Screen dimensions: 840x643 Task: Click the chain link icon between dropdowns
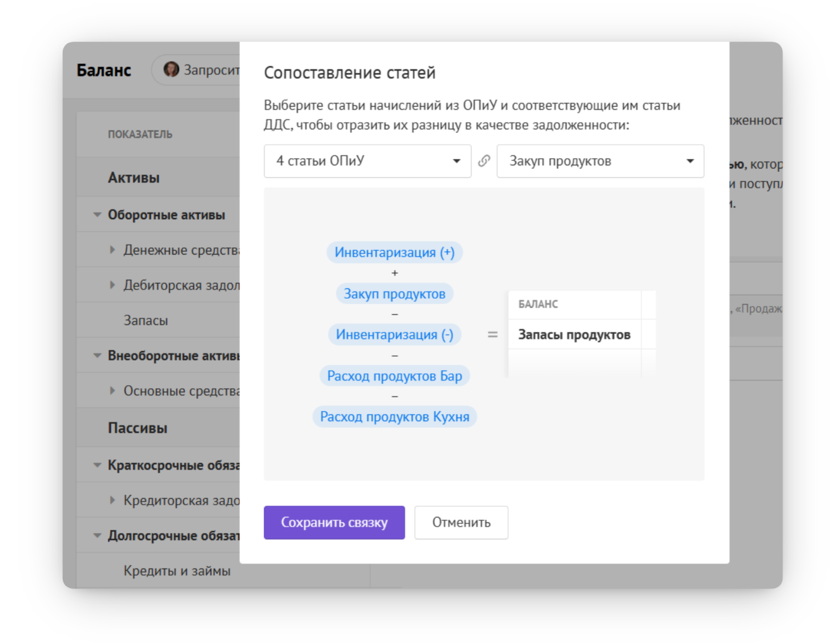coord(484,161)
